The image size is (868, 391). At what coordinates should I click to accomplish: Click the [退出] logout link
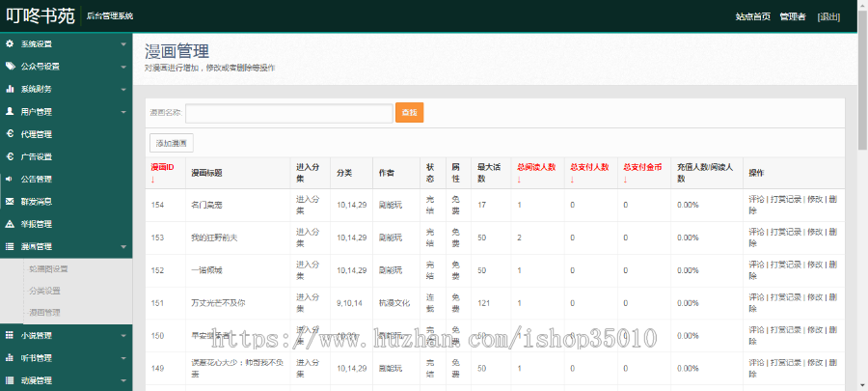pyautogui.click(x=828, y=16)
